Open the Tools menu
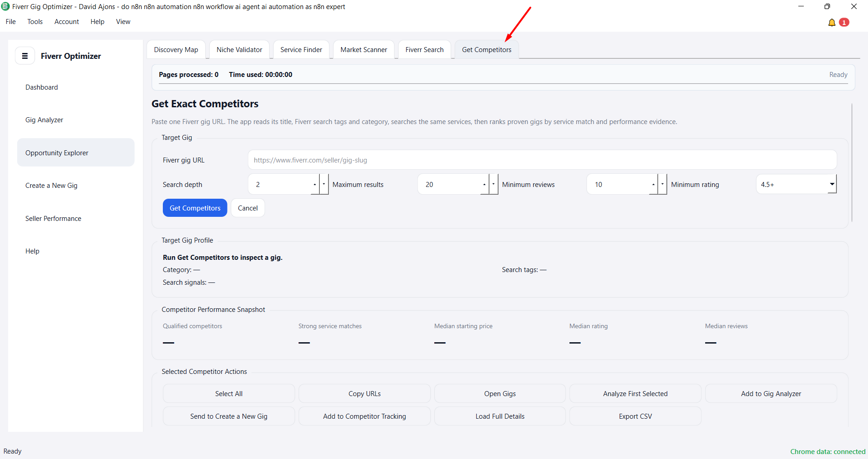This screenshot has height=459, width=868. click(x=35, y=22)
